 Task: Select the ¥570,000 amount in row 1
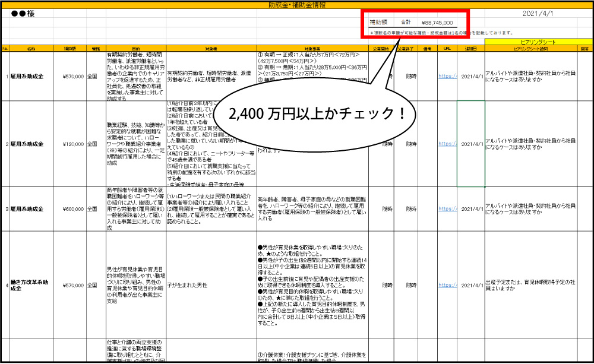(71, 76)
